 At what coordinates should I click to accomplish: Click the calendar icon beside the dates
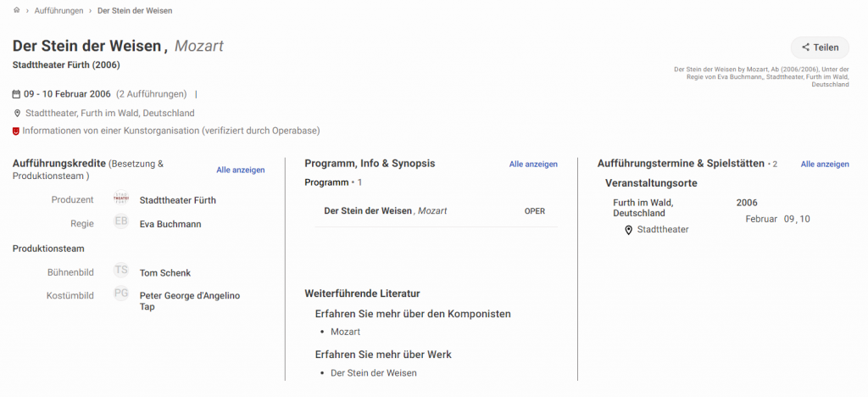click(x=16, y=94)
